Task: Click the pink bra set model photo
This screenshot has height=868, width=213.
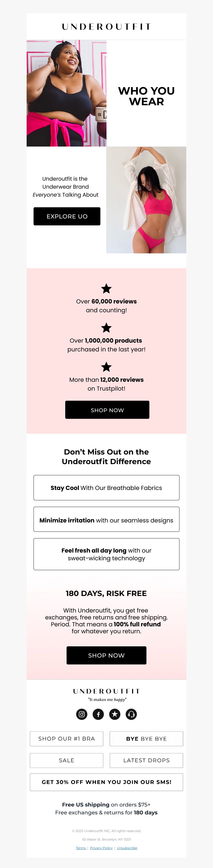Action: (x=146, y=200)
